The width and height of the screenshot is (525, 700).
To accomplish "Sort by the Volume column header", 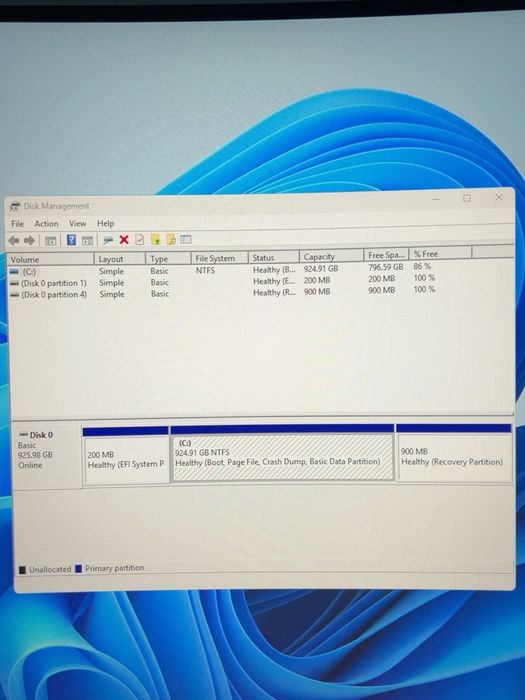I will [50, 259].
